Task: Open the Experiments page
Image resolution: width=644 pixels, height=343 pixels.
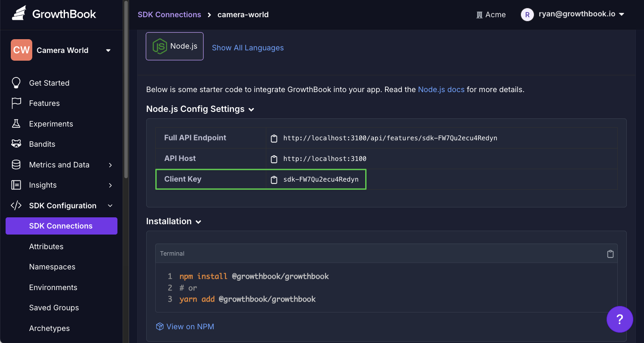Action: (51, 124)
